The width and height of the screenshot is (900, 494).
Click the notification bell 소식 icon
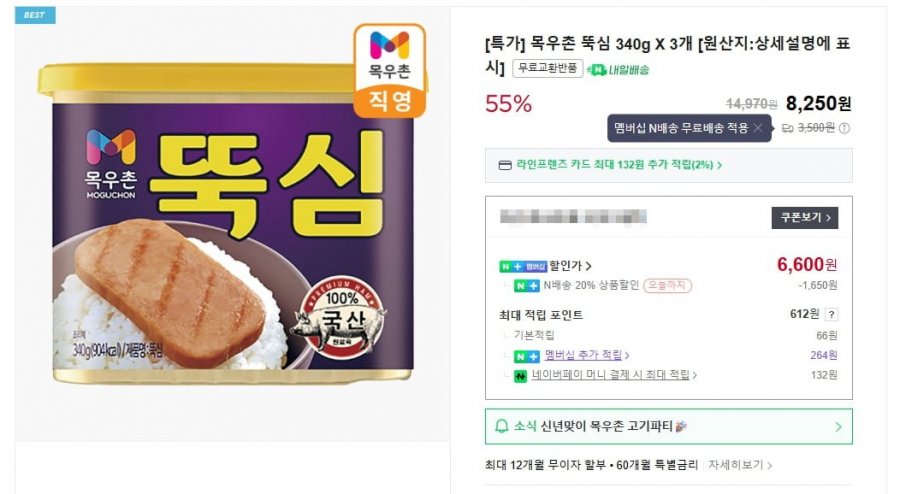(x=501, y=427)
